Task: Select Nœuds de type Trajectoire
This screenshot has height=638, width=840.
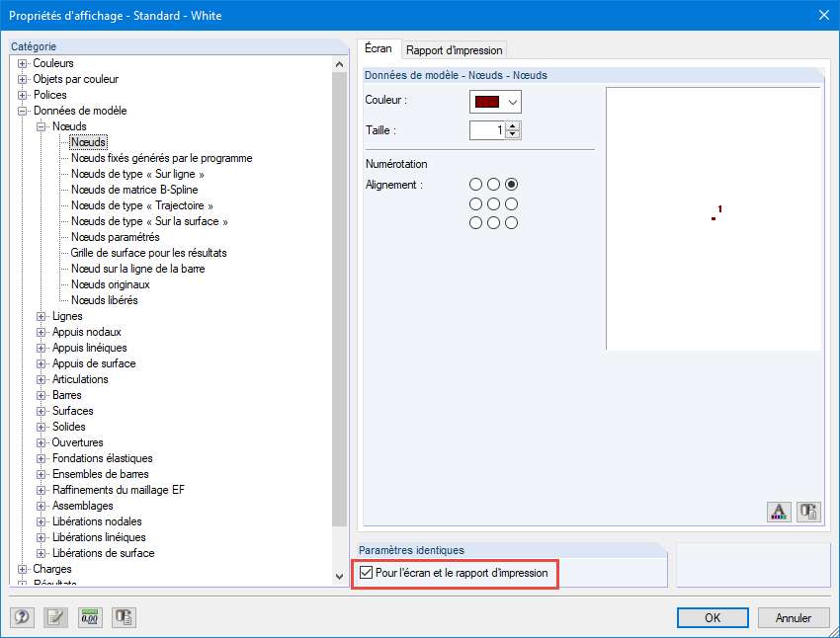Action: click(x=142, y=205)
